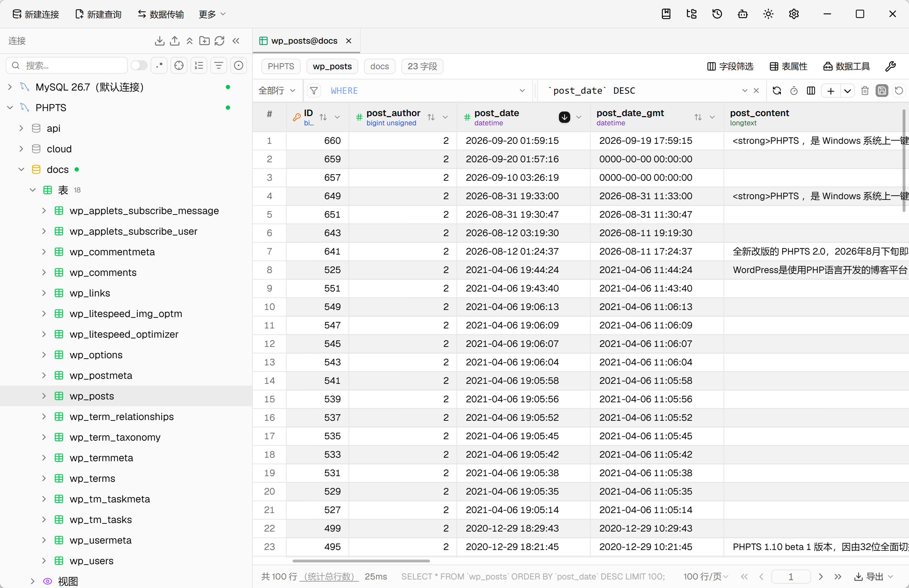The width and height of the screenshot is (909, 588).
Task: Click the column layout icon in toolbar
Action: pos(811,91)
